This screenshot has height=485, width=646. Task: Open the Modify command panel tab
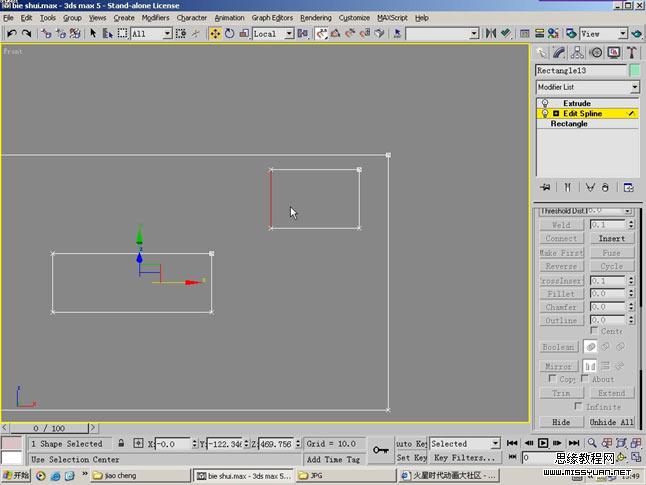pyautogui.click(x=559, y=52)
